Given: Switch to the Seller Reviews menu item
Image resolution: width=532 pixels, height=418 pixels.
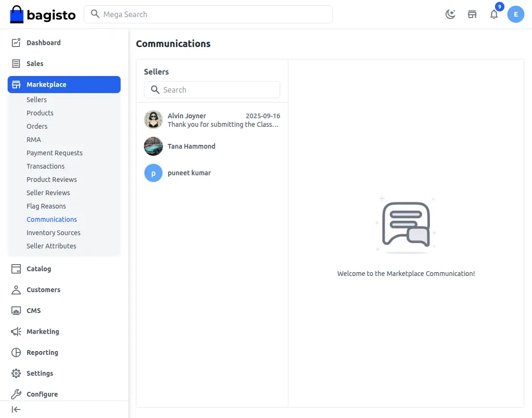Looking at the screenshot, I should 48,192.
